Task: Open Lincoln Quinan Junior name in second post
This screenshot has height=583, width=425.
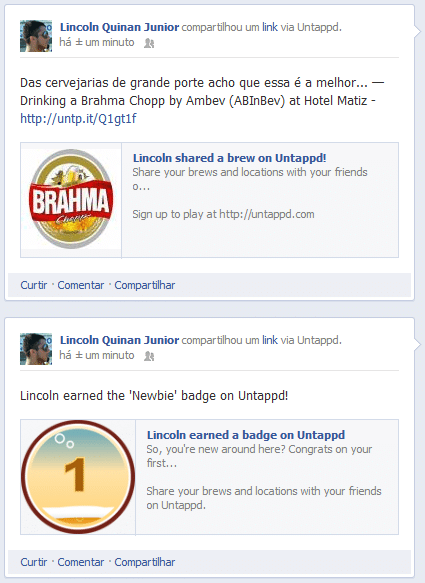Action: click(119, 340)
